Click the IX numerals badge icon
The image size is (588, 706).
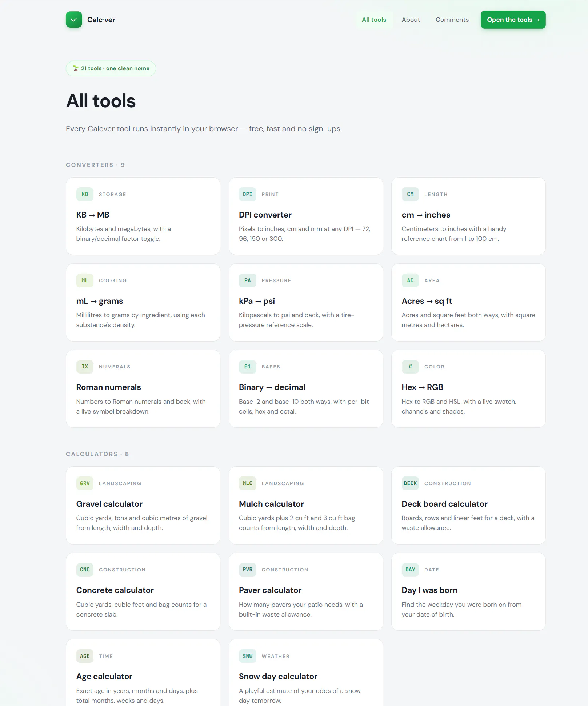85,367
